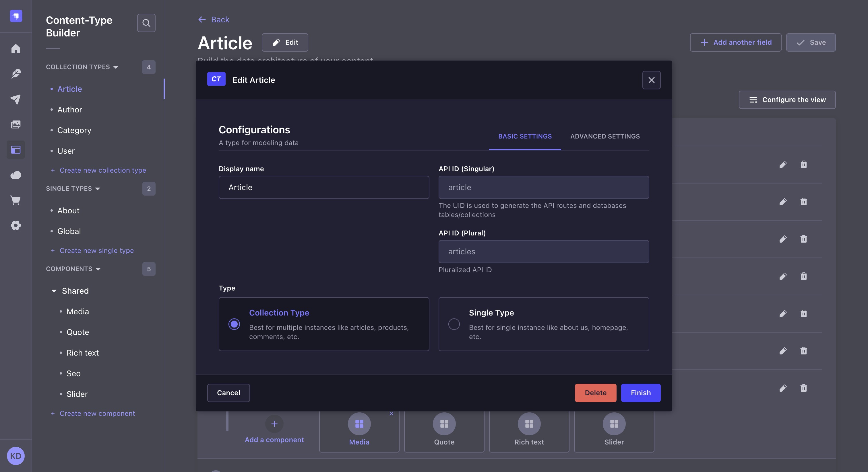Open the Settings gear icon

tap(16, 225)
